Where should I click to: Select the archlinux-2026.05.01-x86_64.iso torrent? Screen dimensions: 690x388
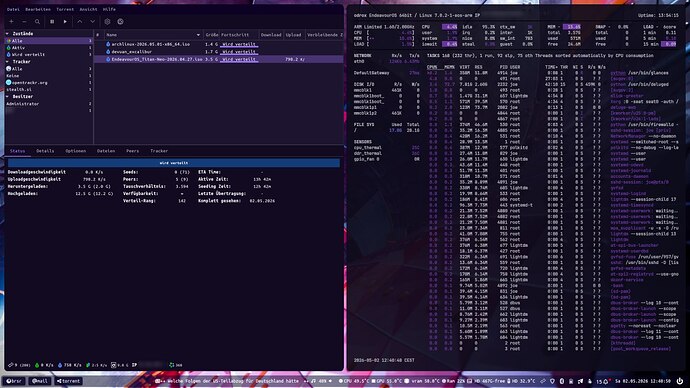tap(219, 44)
